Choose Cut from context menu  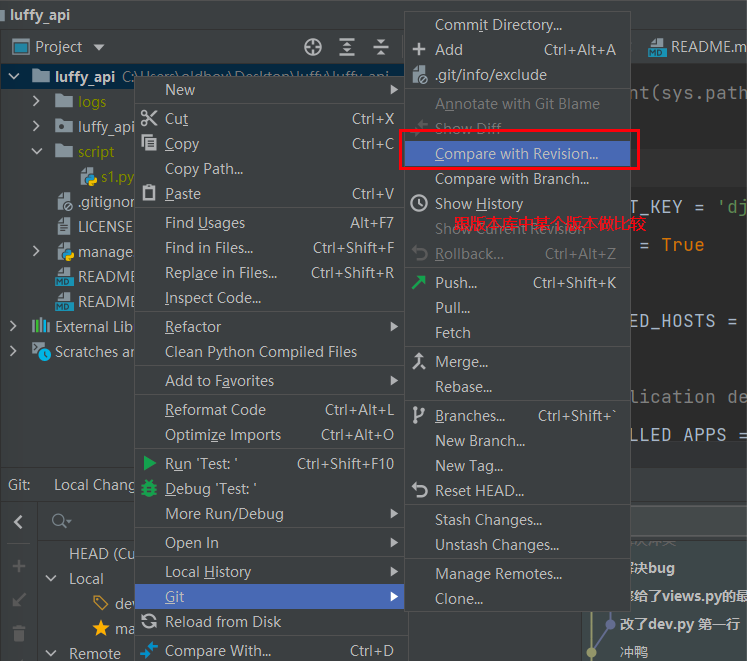(x=270, y=119)
